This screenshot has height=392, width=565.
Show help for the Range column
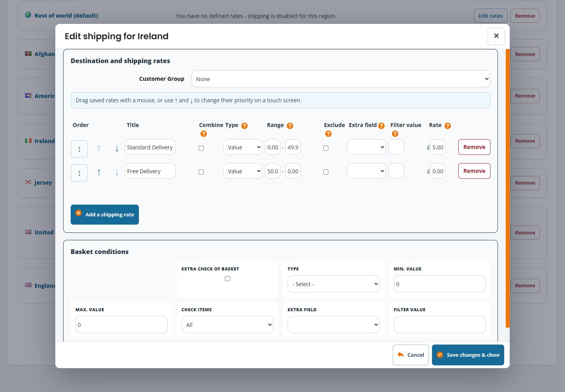(290, 126)
